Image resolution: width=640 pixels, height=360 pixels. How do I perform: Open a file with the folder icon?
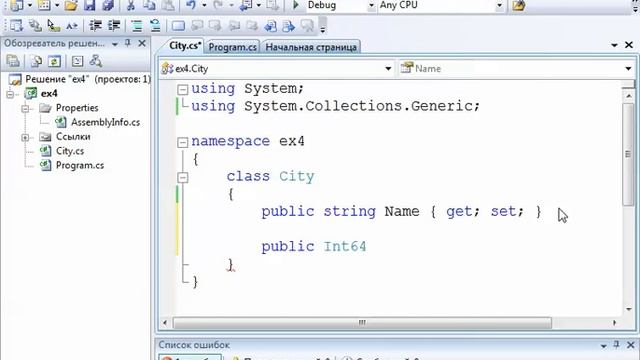[x=71, y=5]
